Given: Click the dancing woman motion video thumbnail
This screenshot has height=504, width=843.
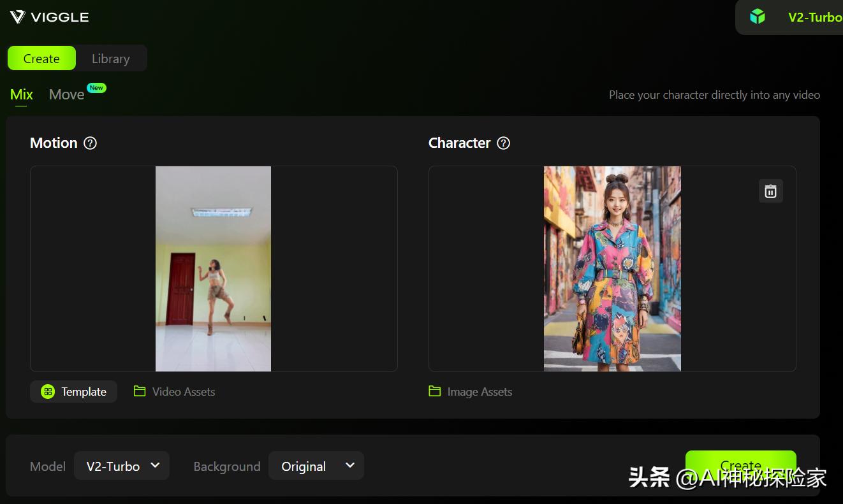Looking at the screenshot, I should click(213, 268).
